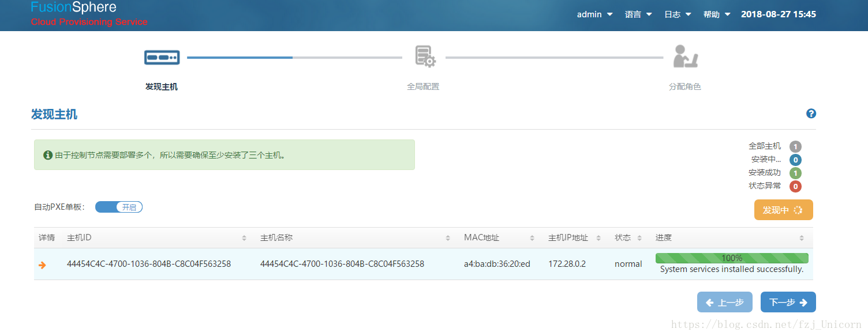Click the 上一步 previous button

point(724,301)
